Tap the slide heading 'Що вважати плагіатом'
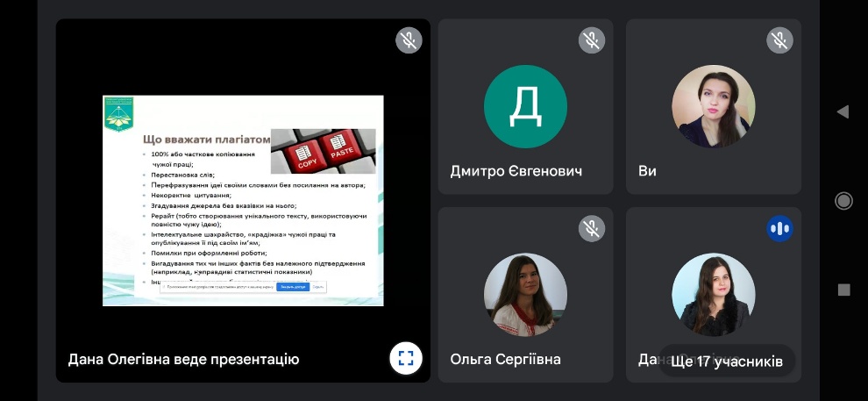This screenshot has width=868, height=401. click(x=207, y=139)
